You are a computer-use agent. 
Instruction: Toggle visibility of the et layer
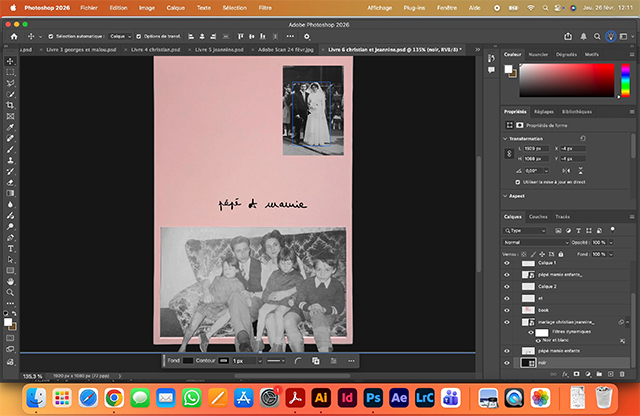click(x=507, y=298)
